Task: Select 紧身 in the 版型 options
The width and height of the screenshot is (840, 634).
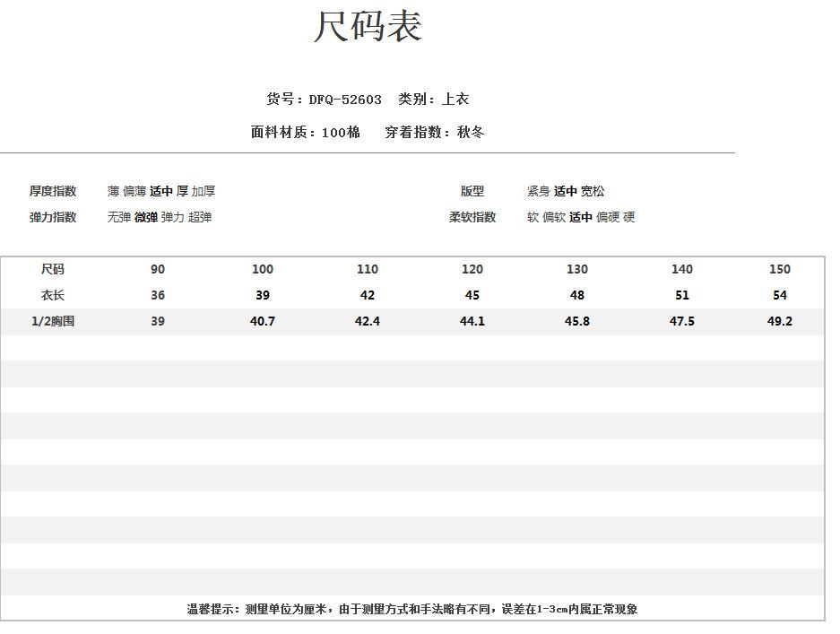Action: (539, 191)
